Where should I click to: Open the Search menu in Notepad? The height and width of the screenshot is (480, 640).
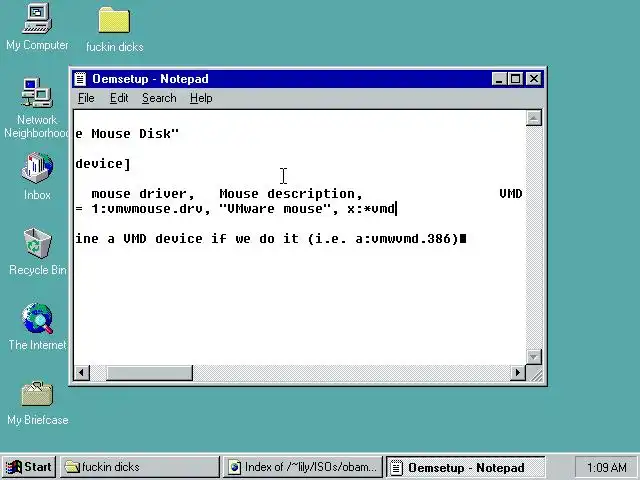(x=159, y=98)
